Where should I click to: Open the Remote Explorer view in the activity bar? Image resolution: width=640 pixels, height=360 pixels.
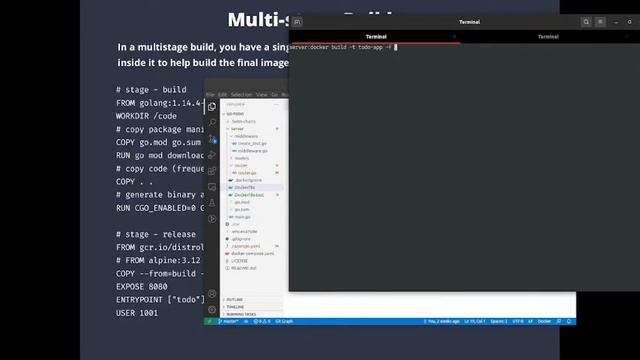tap(212, 187)
